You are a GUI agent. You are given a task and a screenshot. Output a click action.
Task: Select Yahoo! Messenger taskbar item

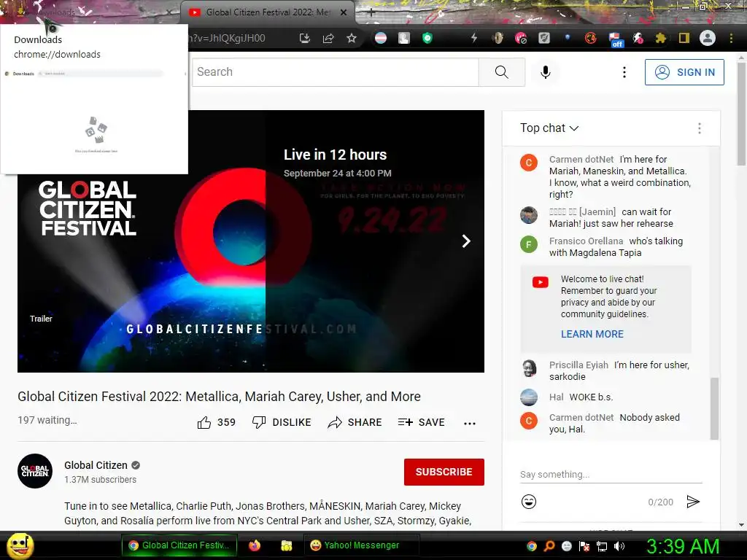point(361,545)
